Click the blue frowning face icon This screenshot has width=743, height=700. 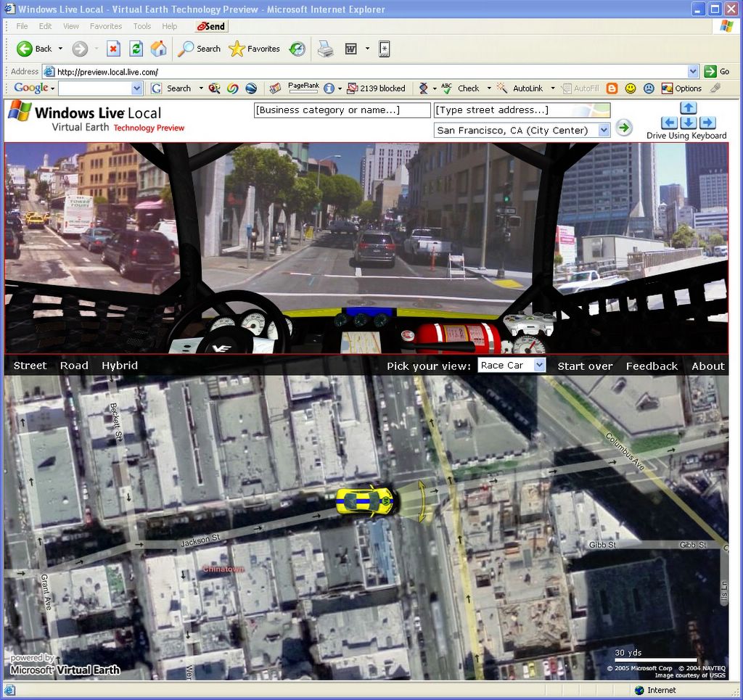[649, 88]
